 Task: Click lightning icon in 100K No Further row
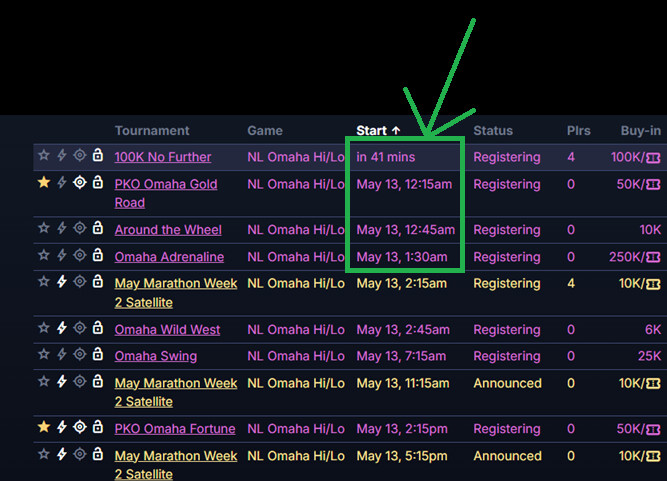click(x=62, y=155)
